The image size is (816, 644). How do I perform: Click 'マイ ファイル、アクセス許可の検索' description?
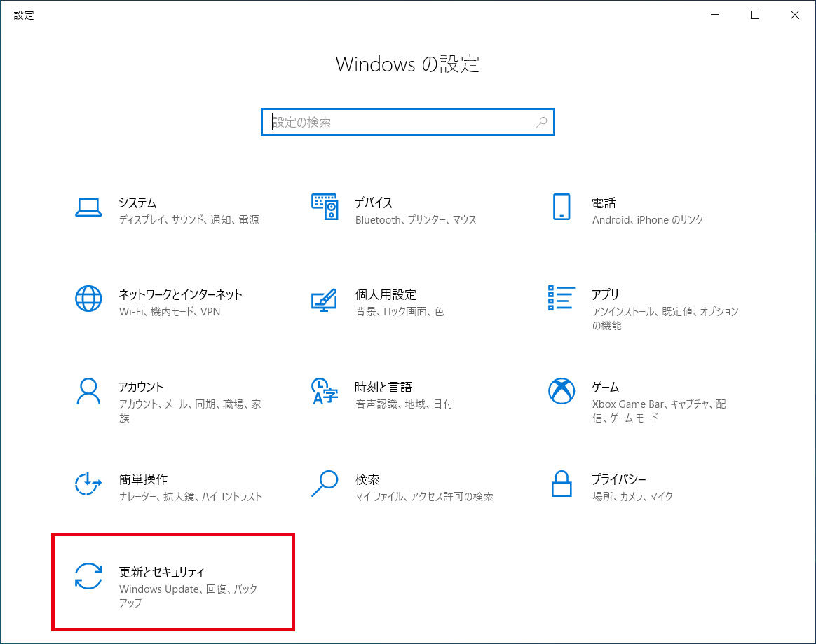coord(424,496)
